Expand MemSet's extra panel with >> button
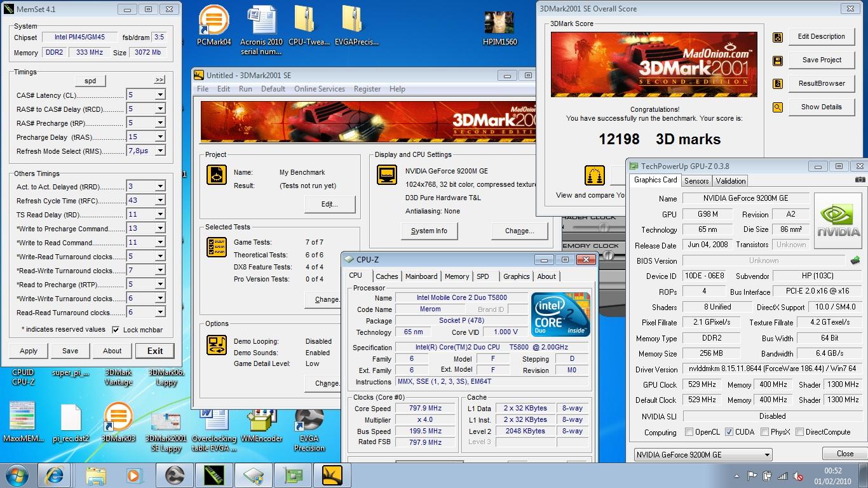This screenshot has width=868, height=488. [159, 80]
